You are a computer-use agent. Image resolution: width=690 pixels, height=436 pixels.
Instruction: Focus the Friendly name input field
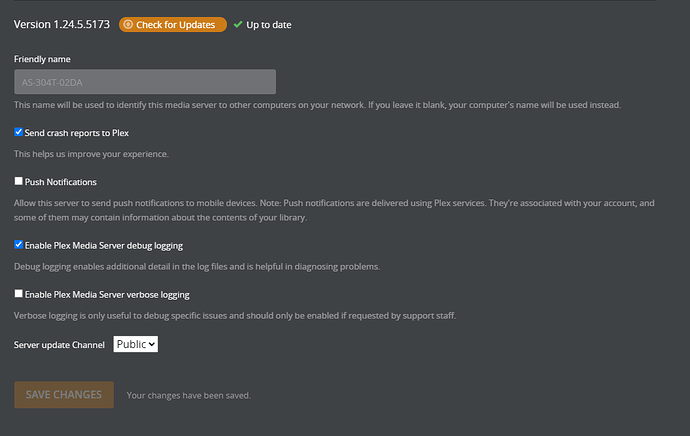(145, 82)
